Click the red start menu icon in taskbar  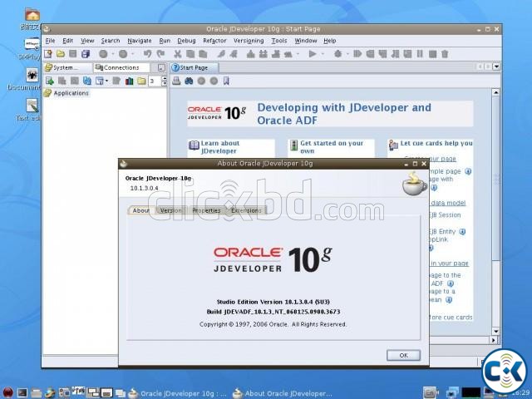coord(7,393)
